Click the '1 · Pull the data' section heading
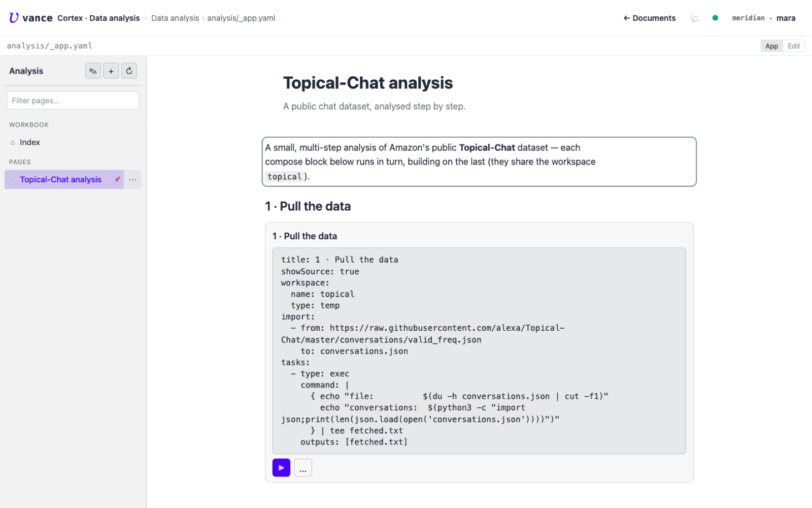The width and height of the screenshot is (812, 508). click(x=308, y=206)
